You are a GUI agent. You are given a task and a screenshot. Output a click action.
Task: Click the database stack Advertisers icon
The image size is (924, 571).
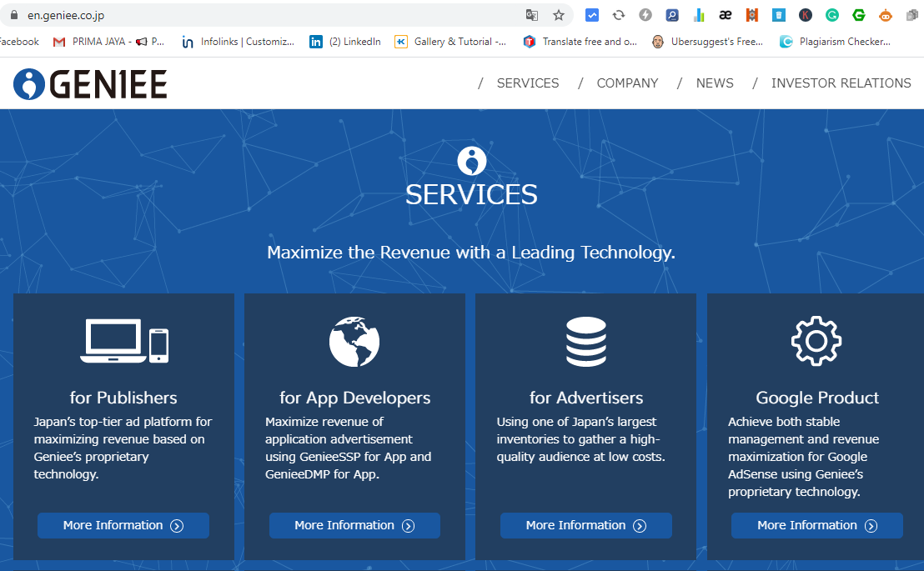pos(585,342)
